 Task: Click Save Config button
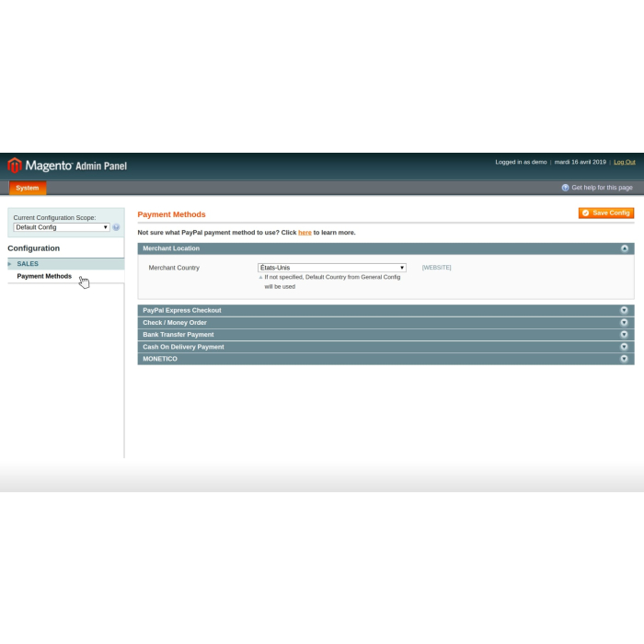tap(606, 213)
